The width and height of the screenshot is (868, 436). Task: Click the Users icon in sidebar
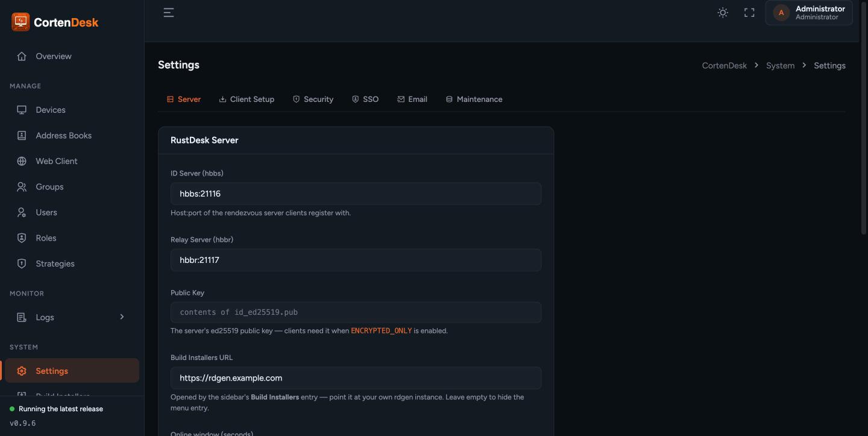(22, 212)
